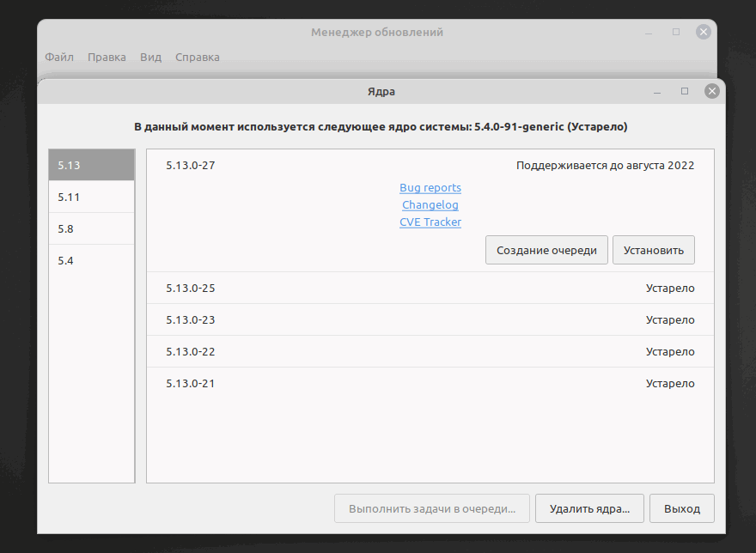Open the Bug reports link
Screen dimensions: 756x553
pos(430,188)
